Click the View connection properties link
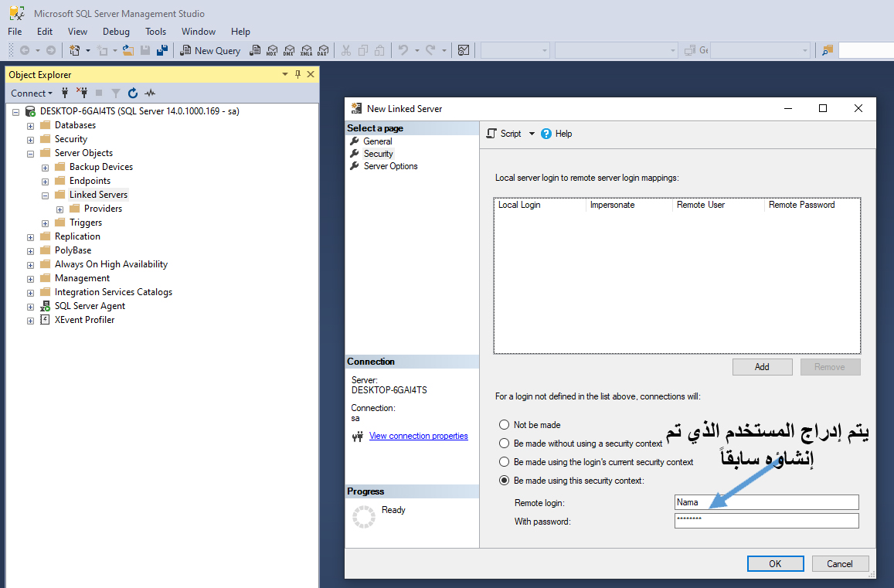The height and width of the screenshot is (588, 894). [x=419, y=436]
